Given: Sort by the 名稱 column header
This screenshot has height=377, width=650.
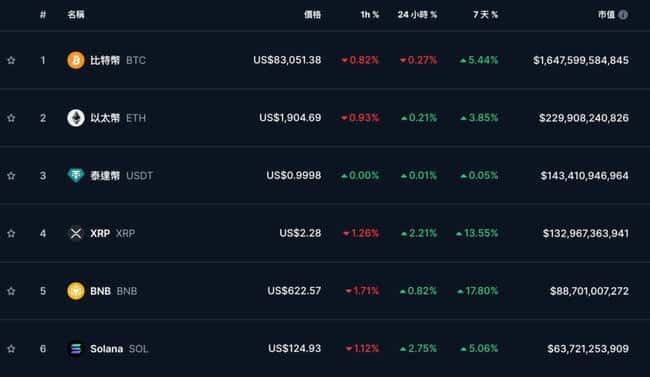Looking at the screenshot, I should click(x=76, y=15).
